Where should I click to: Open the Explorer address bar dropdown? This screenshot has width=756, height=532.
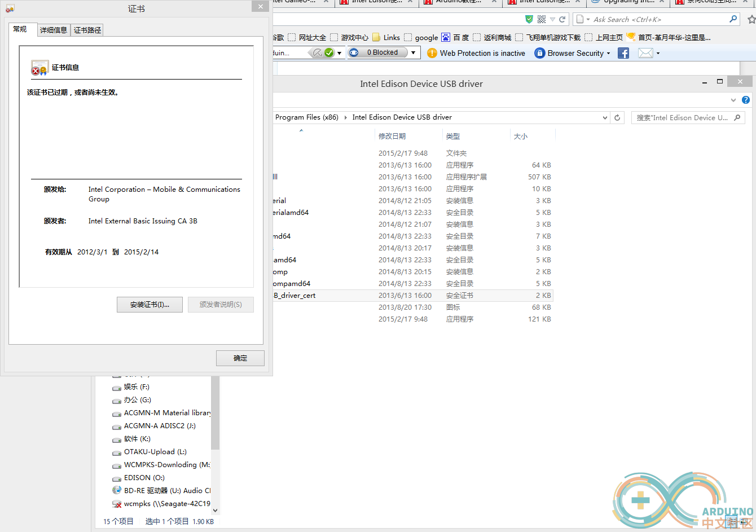[605, 117]
